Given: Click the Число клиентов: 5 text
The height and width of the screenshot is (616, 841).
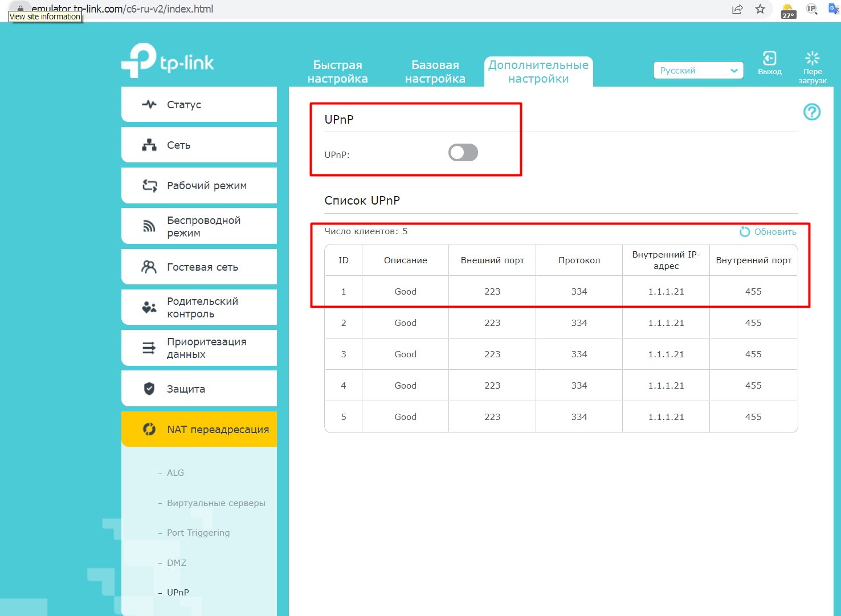Looking at the screenshot, I should pos(366,231).
